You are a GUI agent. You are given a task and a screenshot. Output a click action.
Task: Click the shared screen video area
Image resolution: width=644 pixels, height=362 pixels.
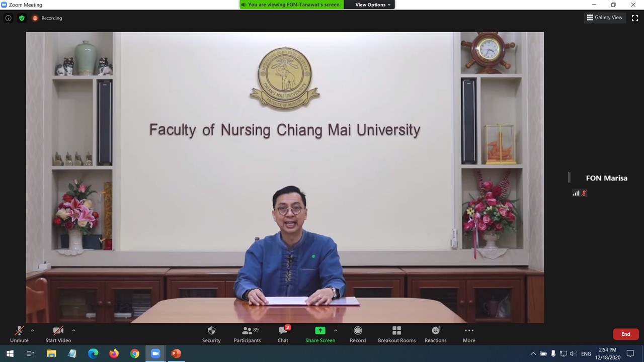pyautogui.click(x=285, y=177)
